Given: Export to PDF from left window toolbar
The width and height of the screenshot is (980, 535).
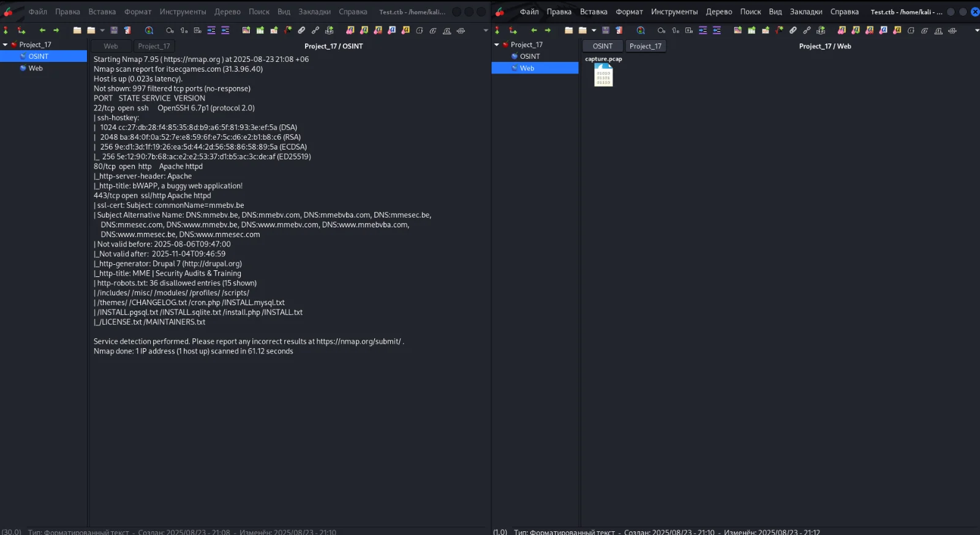Looking at the screenshot, I should 127,30.
